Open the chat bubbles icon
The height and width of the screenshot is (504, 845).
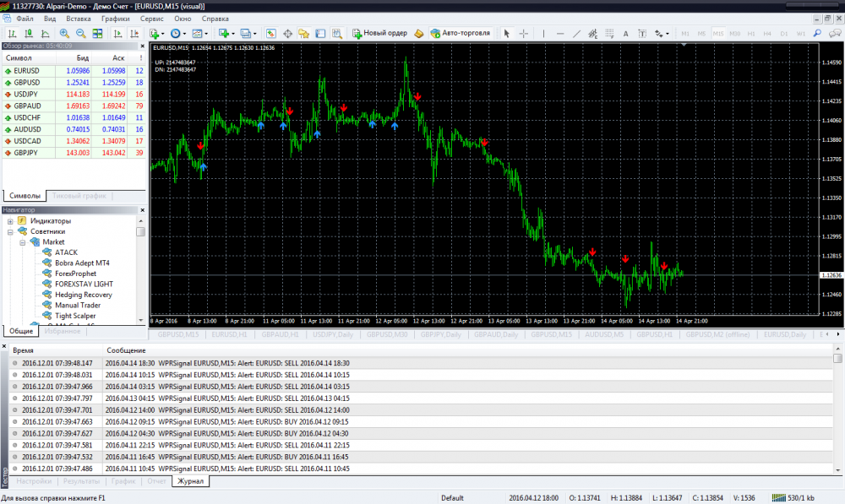coord(835,34)
